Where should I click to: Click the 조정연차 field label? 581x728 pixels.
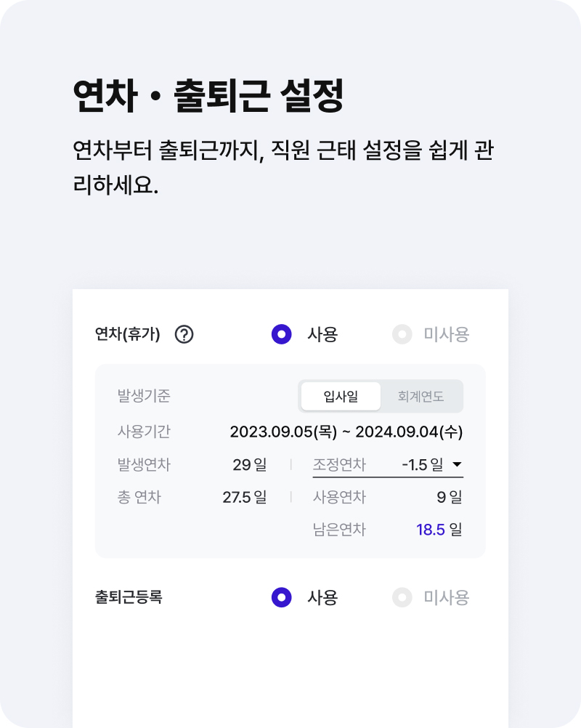coord(339,464)
